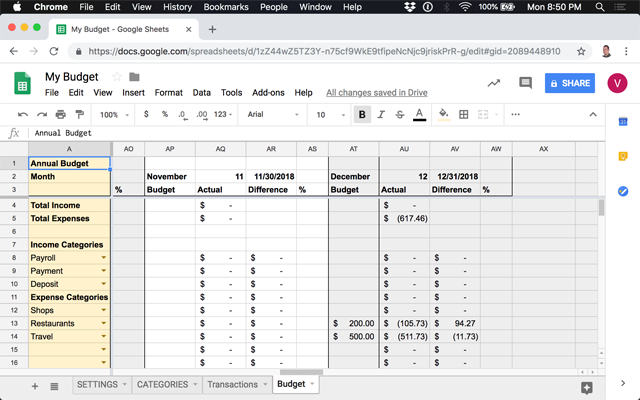Add a new sheet with plus icon

[x=36, y=385]
